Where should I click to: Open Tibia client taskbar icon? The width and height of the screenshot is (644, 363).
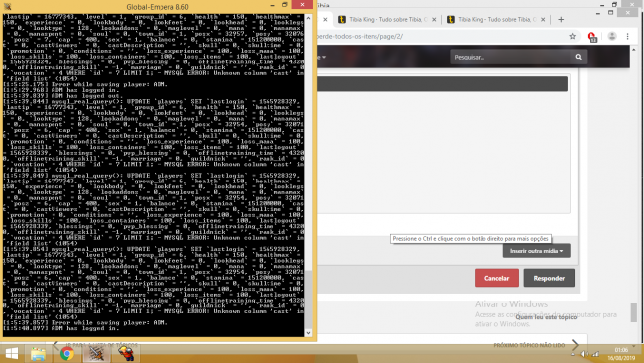125,353
